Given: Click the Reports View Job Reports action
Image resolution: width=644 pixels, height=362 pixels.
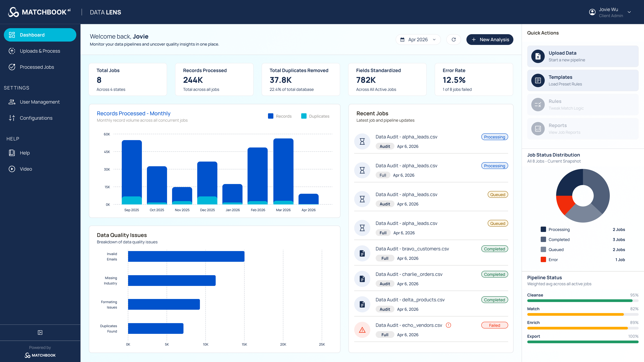Looking at the screenshot, I should point(583,129).
